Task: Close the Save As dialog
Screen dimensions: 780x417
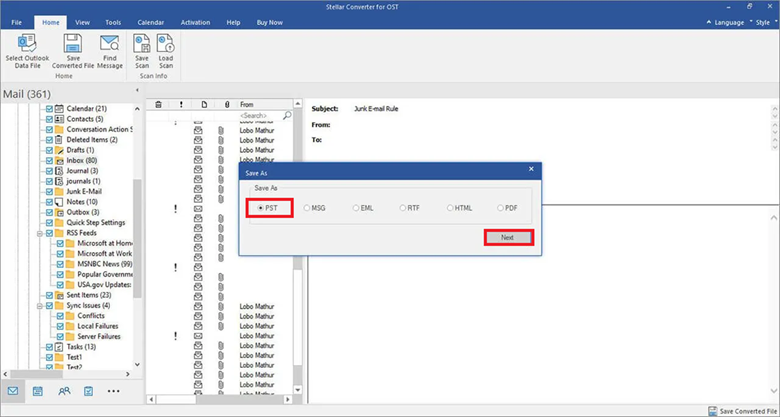Action: point(531,169)
